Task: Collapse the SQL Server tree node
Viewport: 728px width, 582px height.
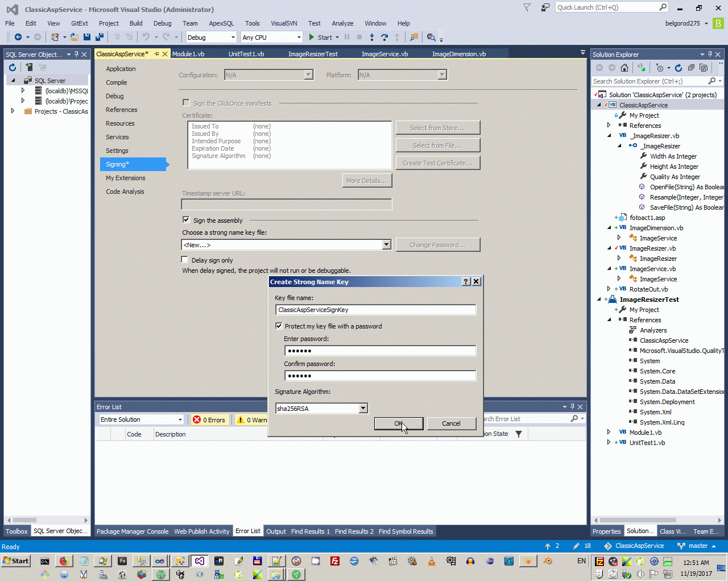Action: [13, 80]
